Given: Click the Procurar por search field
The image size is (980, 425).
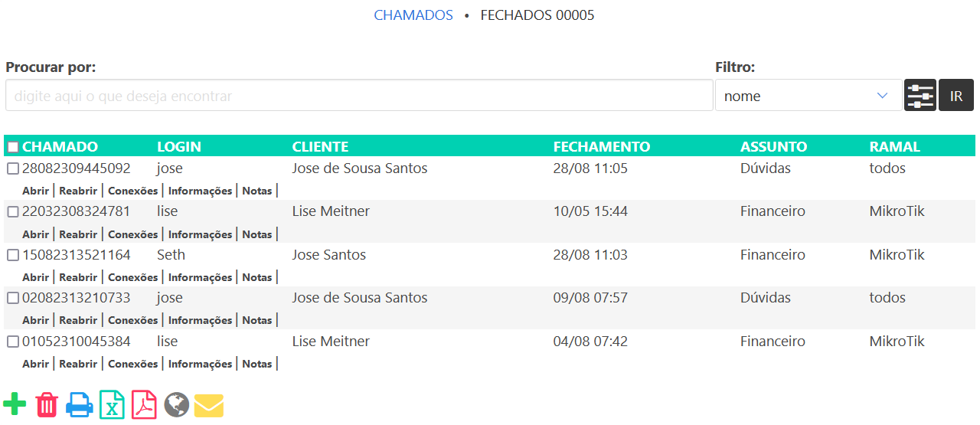Looking at the screenshot, I should pyautogui.click(x=359, y=96).
